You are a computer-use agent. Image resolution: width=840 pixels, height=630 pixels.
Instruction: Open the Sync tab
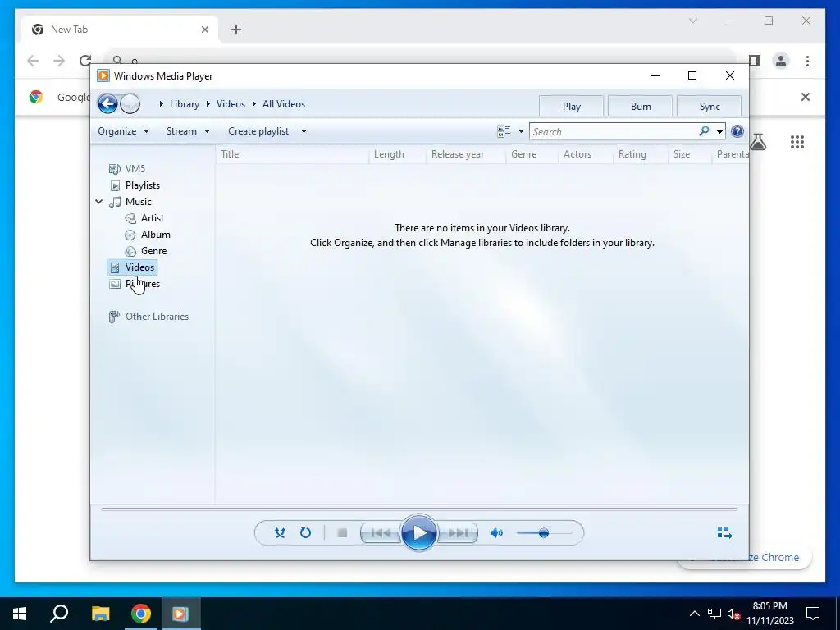(710, 106)
